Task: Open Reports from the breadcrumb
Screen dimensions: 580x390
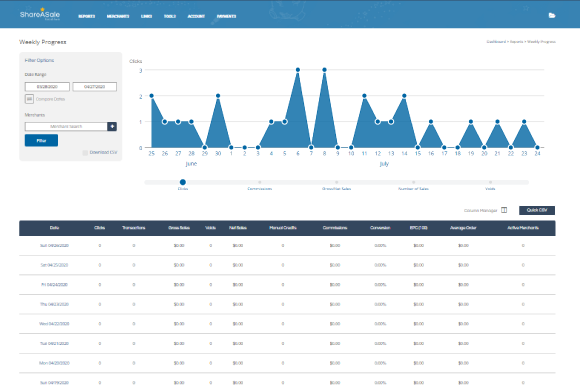Action: pos(516,42)
